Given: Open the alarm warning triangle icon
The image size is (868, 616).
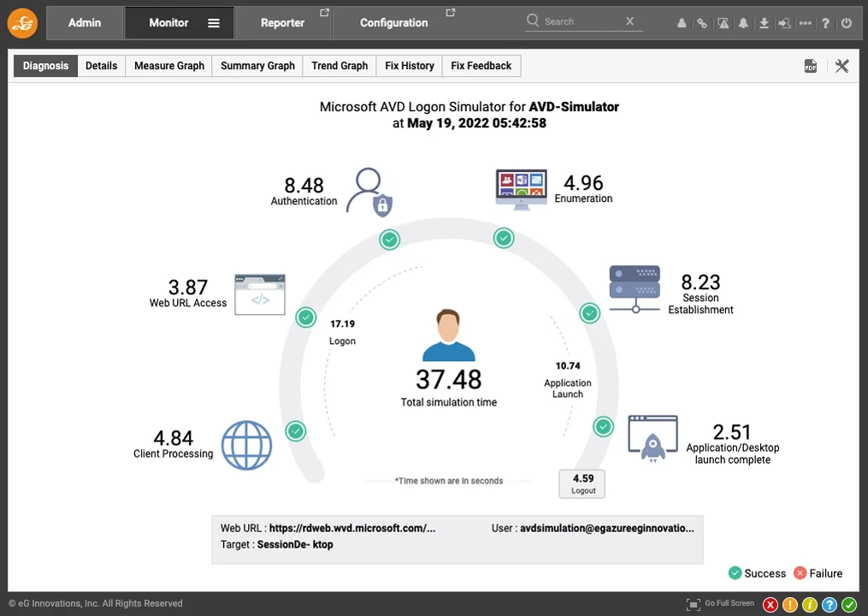Looking at the screenshot, I should point(723,23).
